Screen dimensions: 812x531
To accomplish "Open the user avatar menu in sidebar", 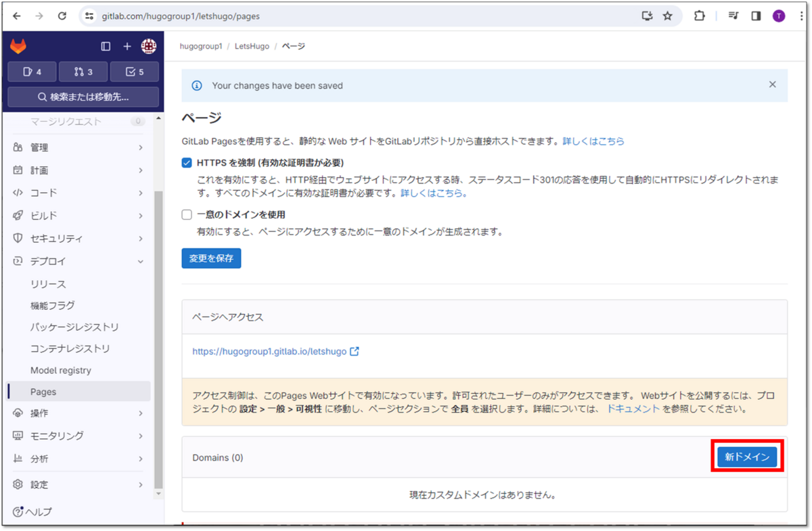I will [x=148, y=46].
